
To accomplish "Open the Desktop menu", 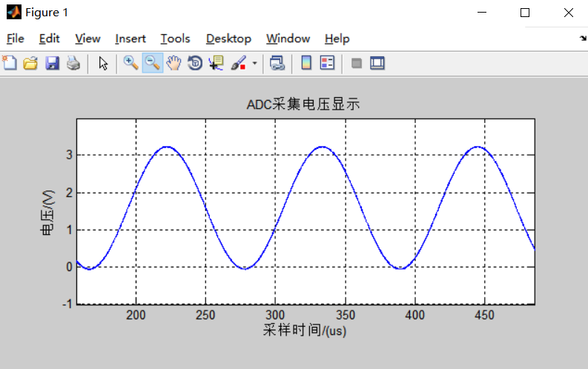I will coord(228,39).
